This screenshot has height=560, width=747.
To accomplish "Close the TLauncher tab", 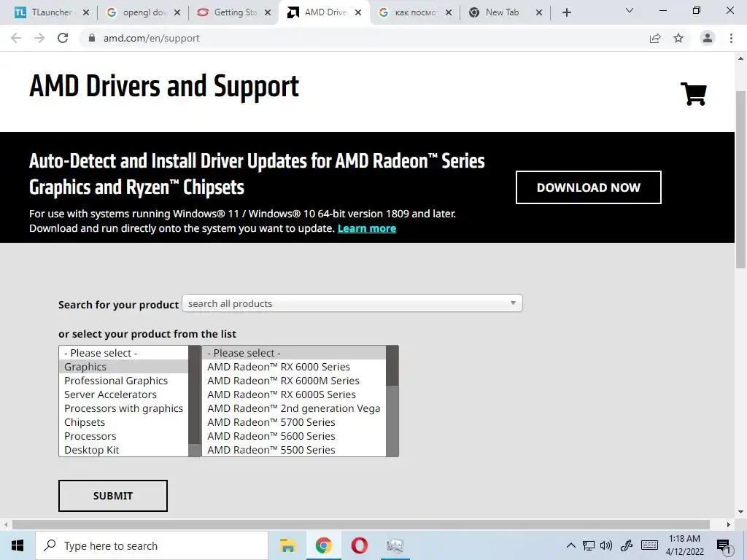I will (x=86, y=12).
